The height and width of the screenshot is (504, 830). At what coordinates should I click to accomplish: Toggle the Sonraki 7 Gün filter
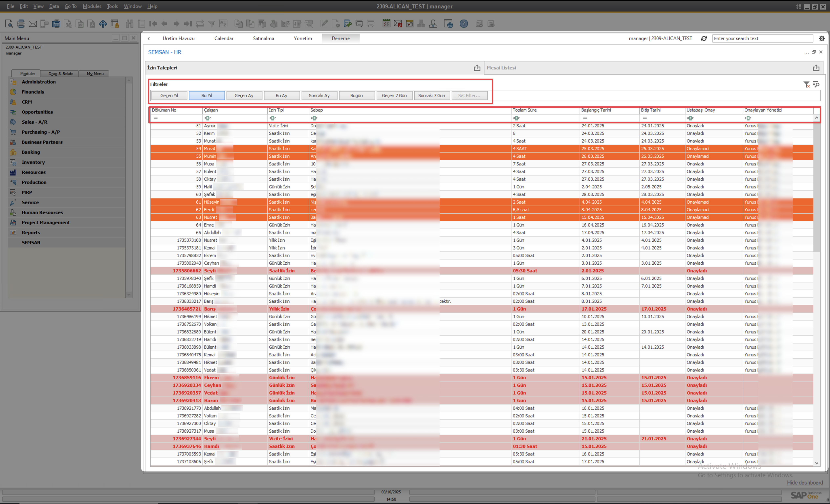coord(432,95)
